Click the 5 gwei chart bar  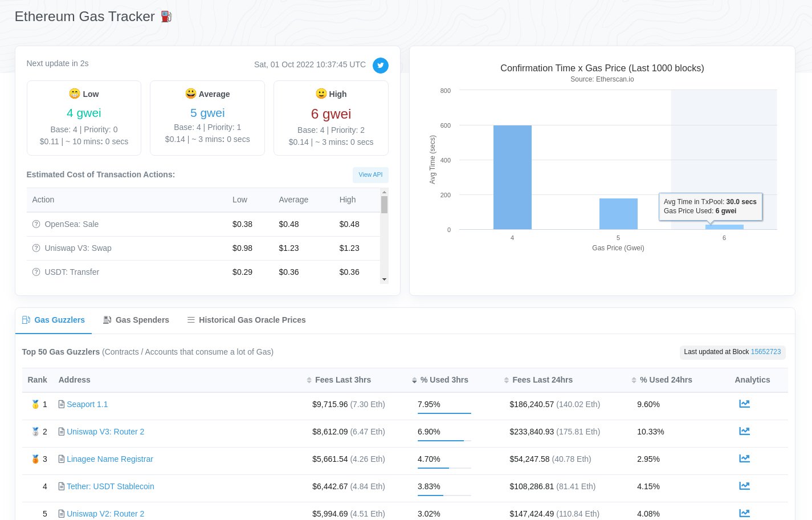pos(618,214)
